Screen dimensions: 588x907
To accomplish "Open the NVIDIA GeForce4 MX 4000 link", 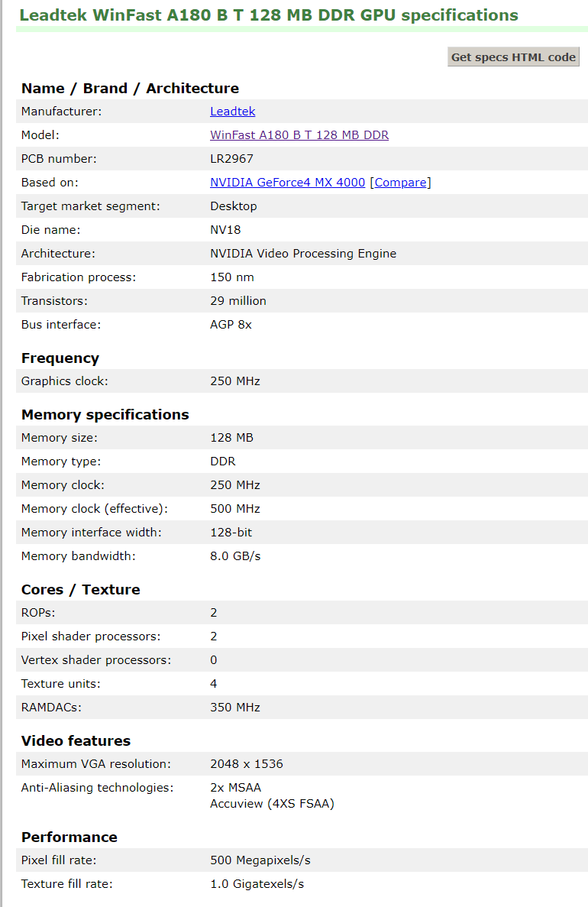I will 287,183.
